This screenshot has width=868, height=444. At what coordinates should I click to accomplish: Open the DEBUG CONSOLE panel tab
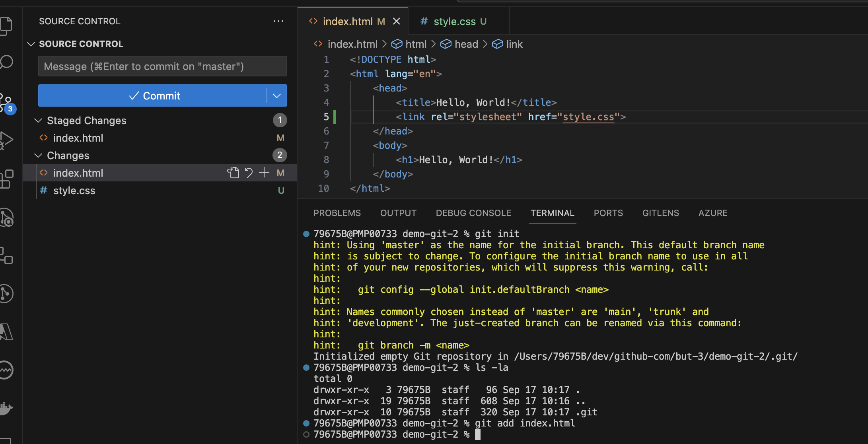(473, 213)
